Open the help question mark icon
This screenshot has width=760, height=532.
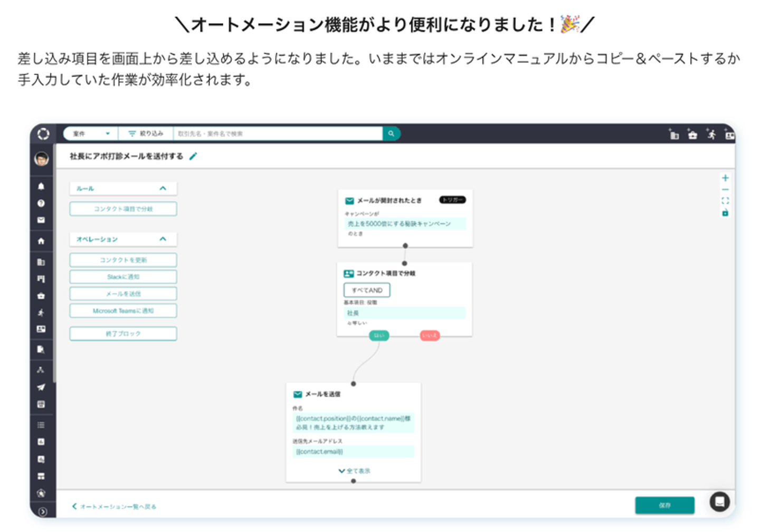point(41,203)
